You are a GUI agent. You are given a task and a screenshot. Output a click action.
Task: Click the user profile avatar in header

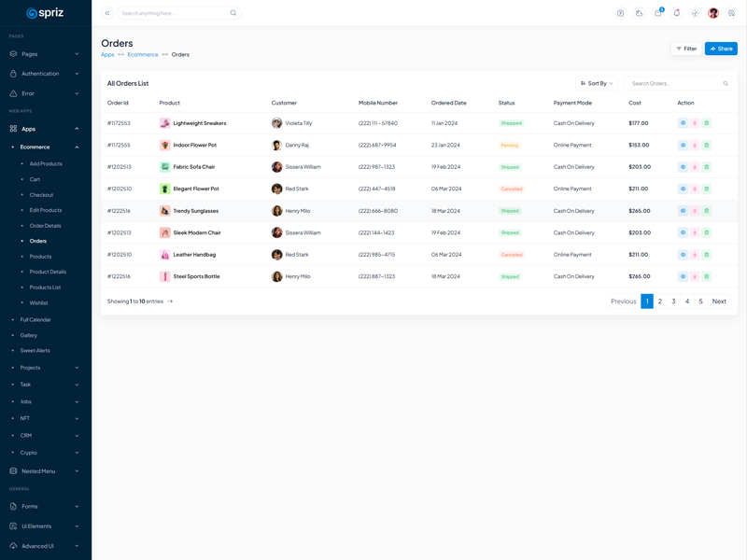pos(713,13)
